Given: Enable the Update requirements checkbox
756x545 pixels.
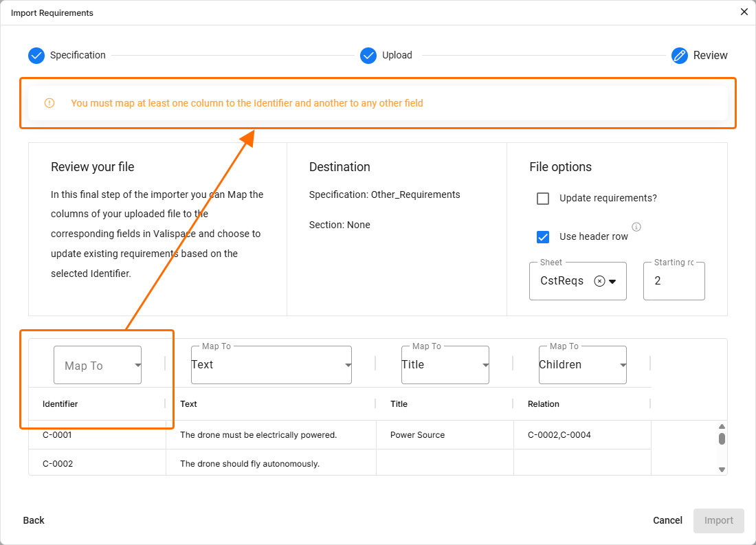Looking at the screenshot, I should [x=543, y=199].
